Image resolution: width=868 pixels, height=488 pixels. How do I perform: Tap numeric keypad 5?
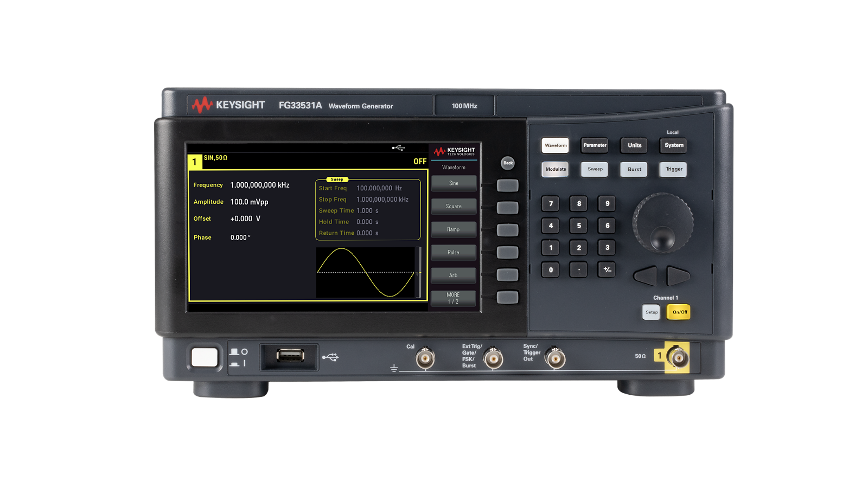point(579,226)
